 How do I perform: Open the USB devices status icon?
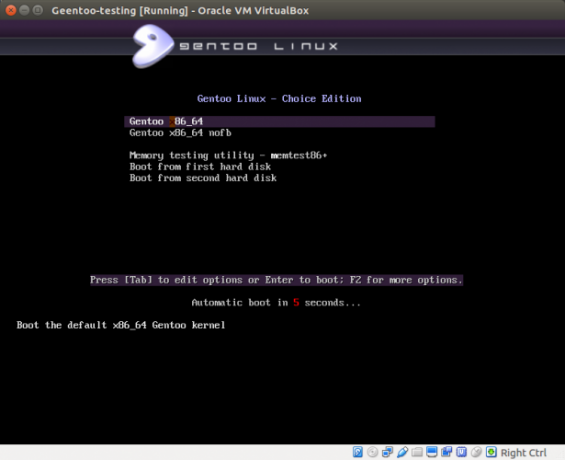tap(402, 452)
